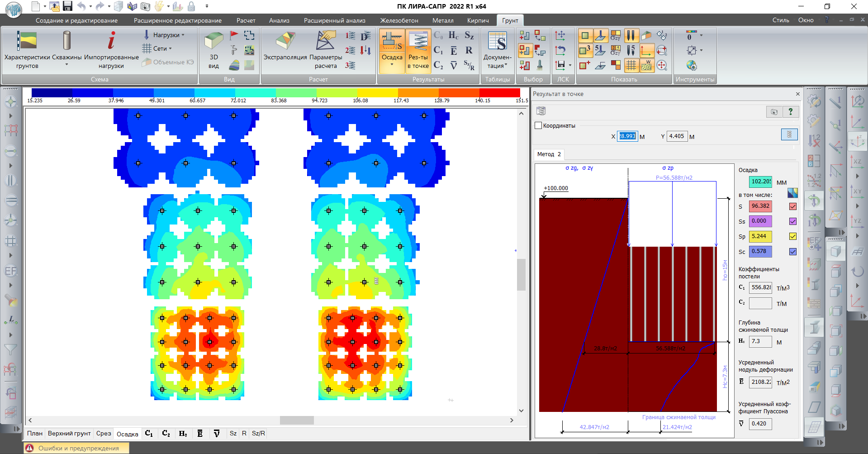The image size is (868, 454).
Task: Enable the Координаты checkbox
Action: pos(538,126)
